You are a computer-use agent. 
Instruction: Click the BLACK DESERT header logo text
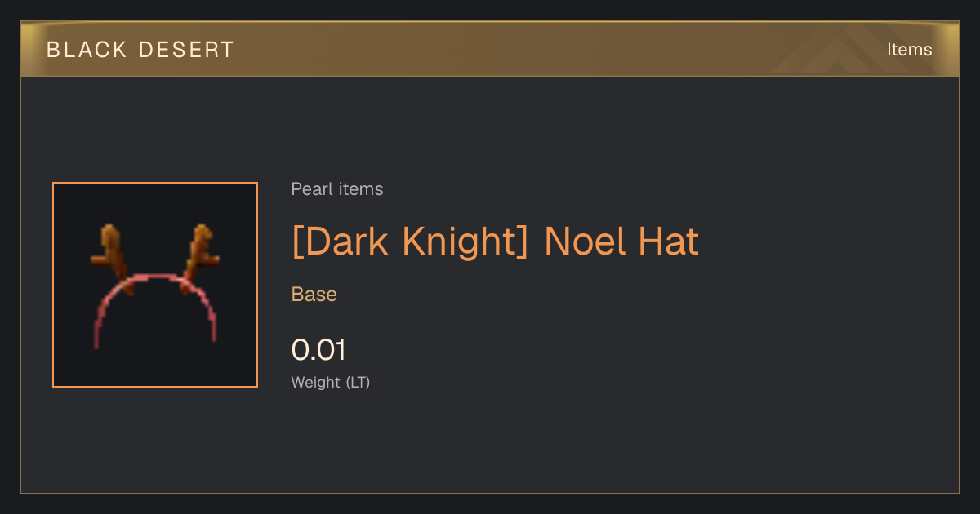[x=140, y=50]
